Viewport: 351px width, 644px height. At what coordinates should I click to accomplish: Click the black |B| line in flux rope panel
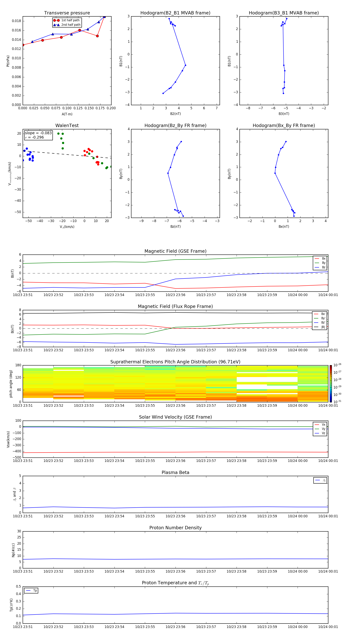click(175, 313)
